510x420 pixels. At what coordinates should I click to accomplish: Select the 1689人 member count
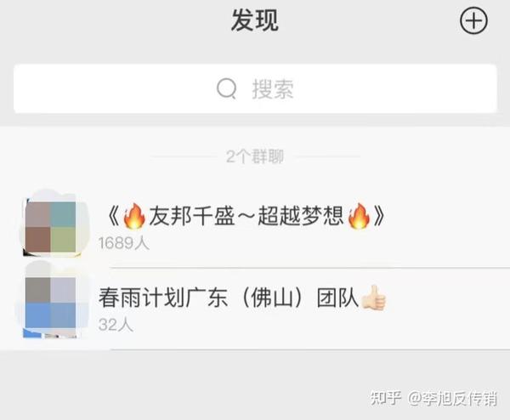[x=124, y=243]
